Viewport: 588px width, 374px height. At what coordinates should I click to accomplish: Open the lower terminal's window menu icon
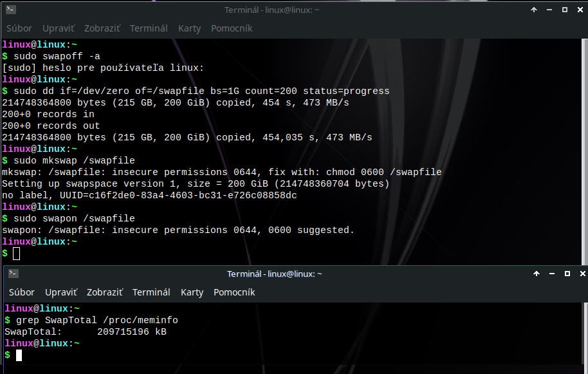(13, 274)
